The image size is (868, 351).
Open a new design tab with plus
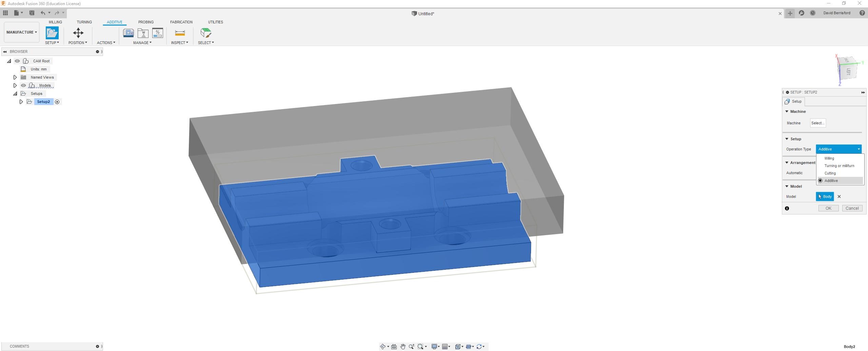click(790, 13)
